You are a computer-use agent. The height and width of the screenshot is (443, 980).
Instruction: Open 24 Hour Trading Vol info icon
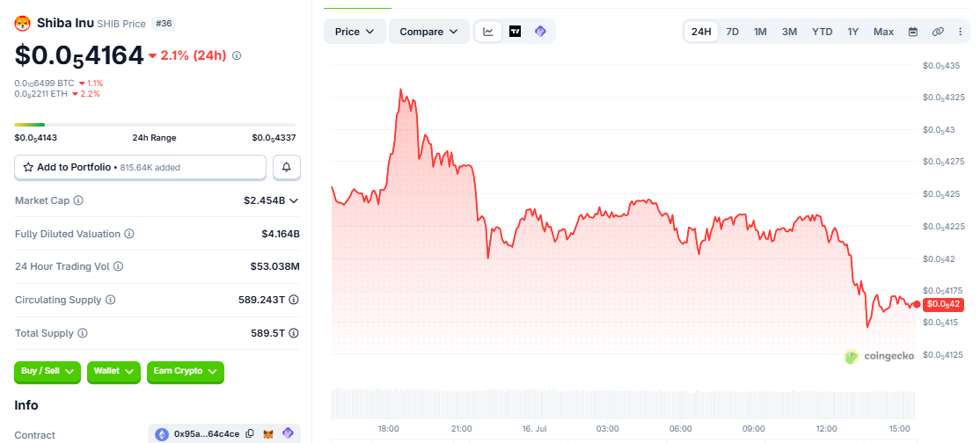[x=118, y=266]
